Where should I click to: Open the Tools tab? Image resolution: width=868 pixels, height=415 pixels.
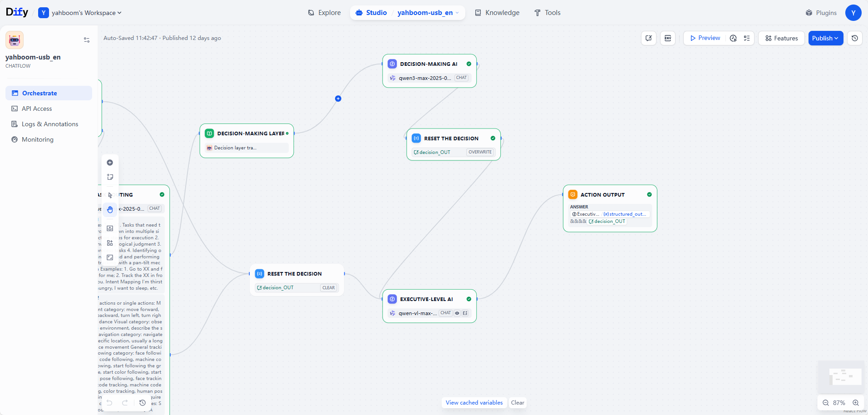click(x=547, y=13)
